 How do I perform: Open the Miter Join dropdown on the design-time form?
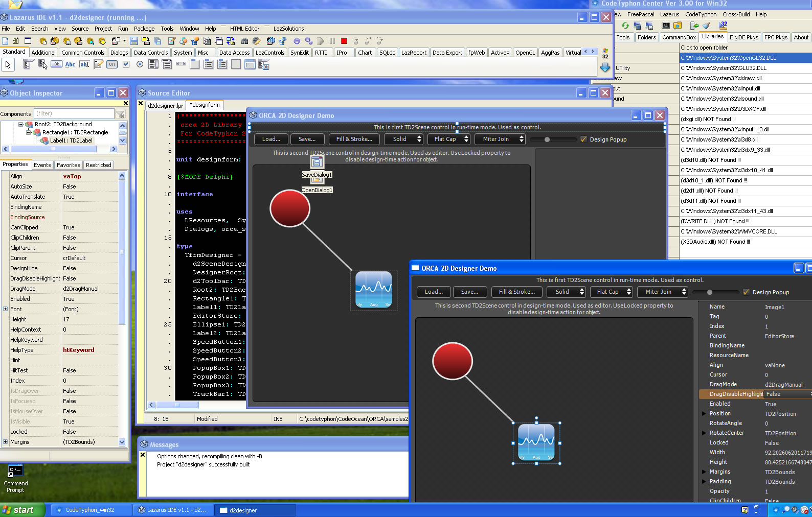click(500, 139)
